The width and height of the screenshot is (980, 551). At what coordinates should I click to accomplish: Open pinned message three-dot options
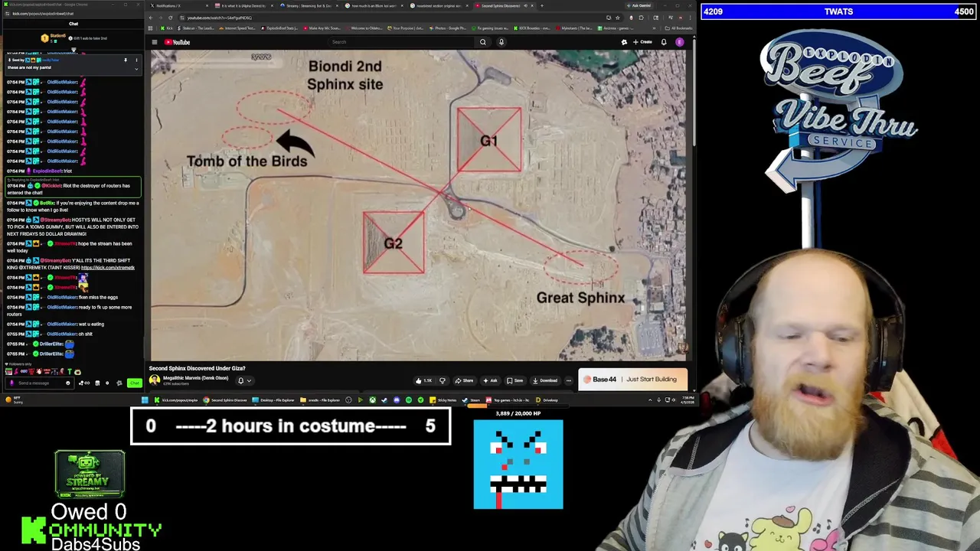coord(136,60)
